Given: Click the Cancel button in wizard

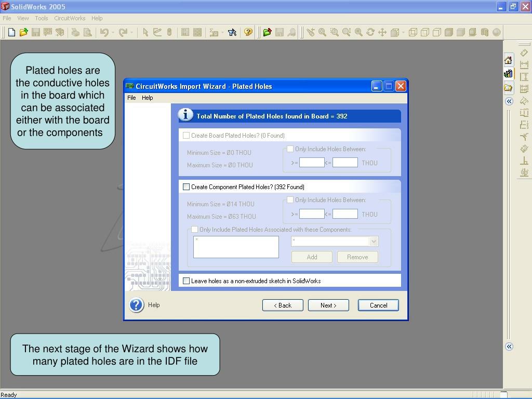Looking at the screenshot, I should pyautogui.click(x=378, y=305).
